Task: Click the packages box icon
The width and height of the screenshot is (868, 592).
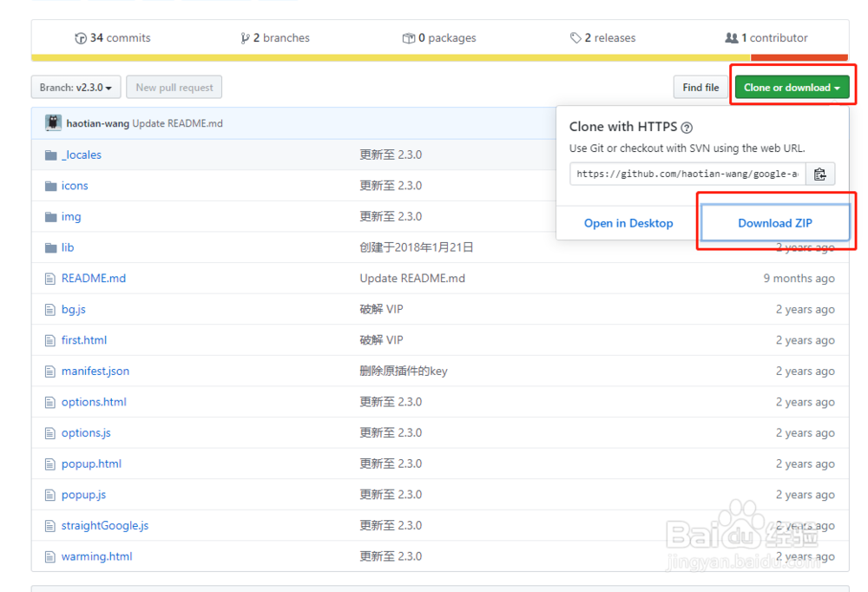Action: (409, 38)
